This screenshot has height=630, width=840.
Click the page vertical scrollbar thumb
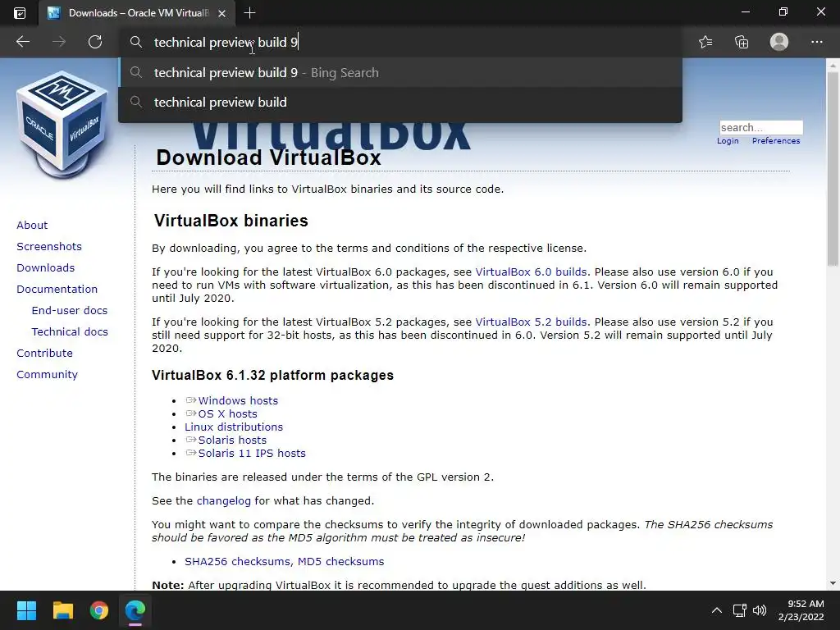coord(833,169)
